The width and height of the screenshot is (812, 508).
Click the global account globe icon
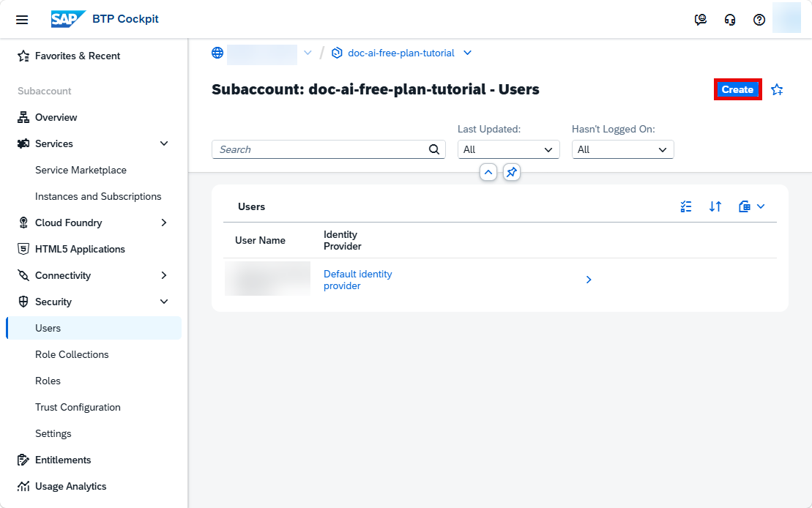[x=217, y=53]
